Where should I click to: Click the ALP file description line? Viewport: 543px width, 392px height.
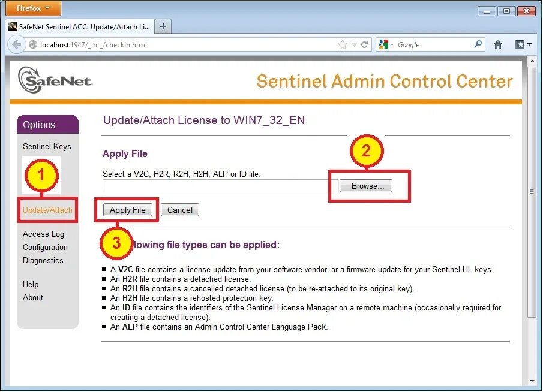tap(219, 327)
